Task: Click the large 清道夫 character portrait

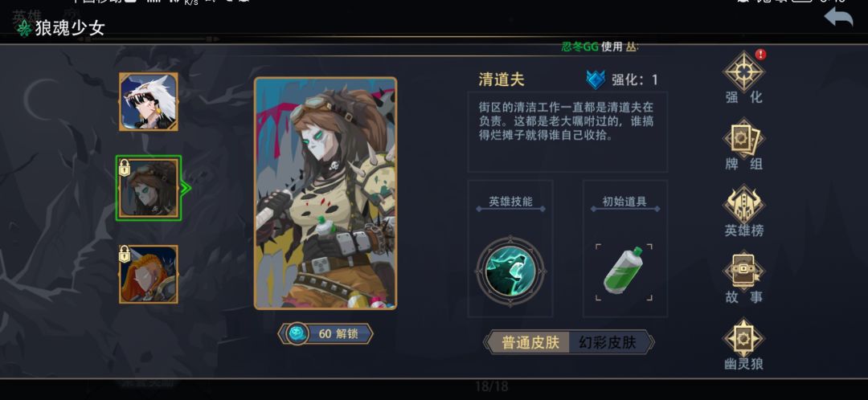Action: pyautogui.click(x=325, y=193)
